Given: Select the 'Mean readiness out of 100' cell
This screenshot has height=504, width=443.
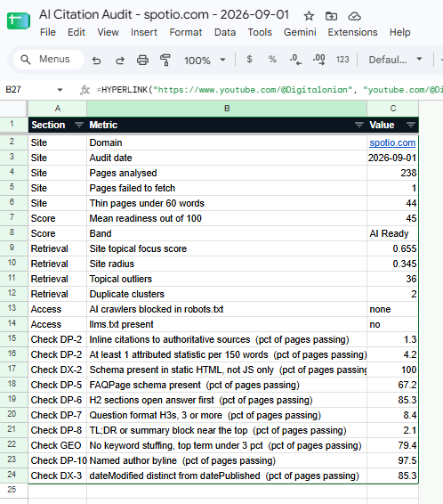Looking at the screenshot, I should (x=227, y=218).
